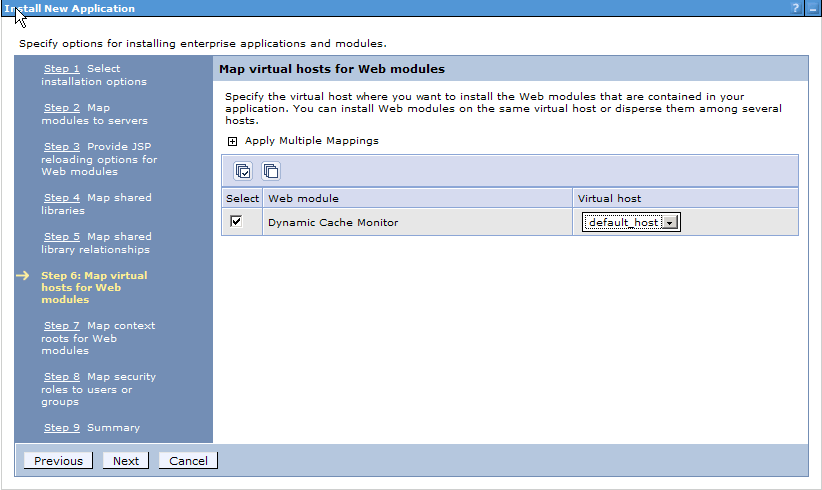This screenshot has width=822, height=490.
Task: Click the Select All rows icon
Action: (x=243, y=171)
